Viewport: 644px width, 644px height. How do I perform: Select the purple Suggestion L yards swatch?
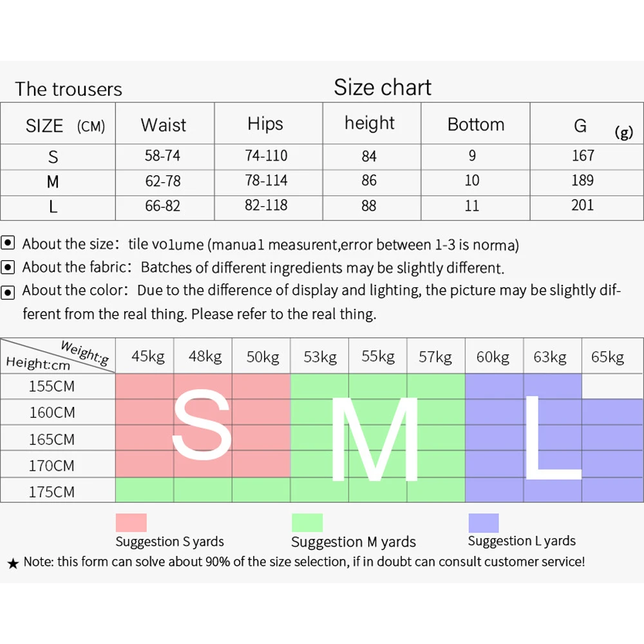point(484,522)
